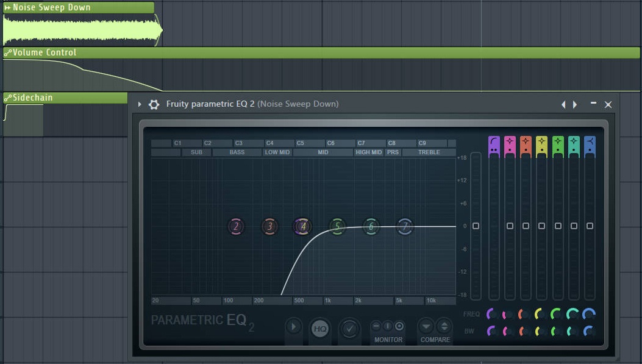Click green band 5 BW knob
Screen dimensions: 642x364
pos(557,331)
